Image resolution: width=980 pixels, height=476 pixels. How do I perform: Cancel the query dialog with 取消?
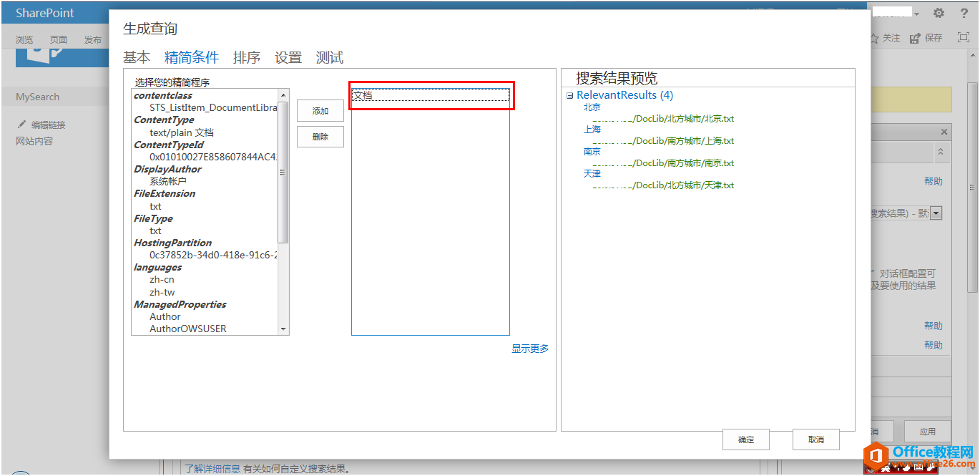[816, 439]
